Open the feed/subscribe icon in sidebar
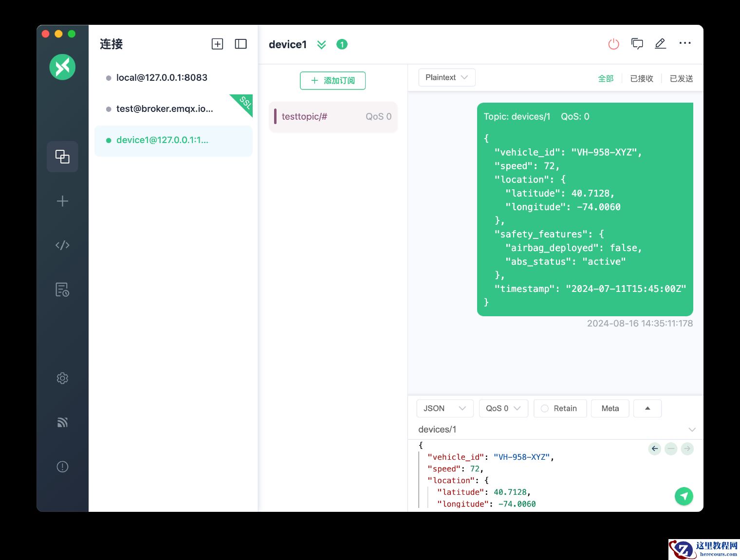740x560 pixels. [x=62, y=422]
